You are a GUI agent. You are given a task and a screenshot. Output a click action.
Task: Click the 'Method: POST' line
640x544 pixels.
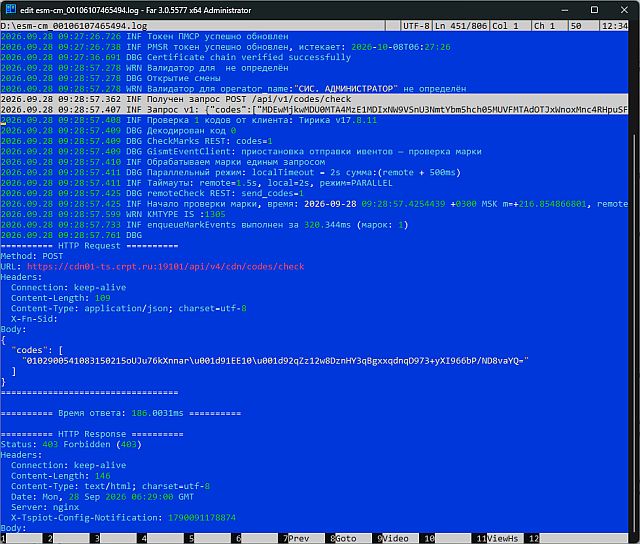(x=32, y=256)
